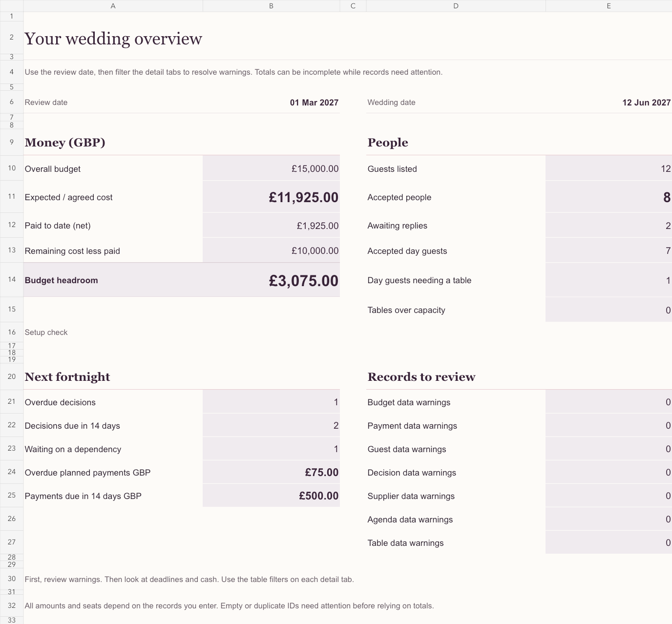The image size is (672, 624).
Task: Click the Tables over capacity value cell
Action: (x=609, y=310)
